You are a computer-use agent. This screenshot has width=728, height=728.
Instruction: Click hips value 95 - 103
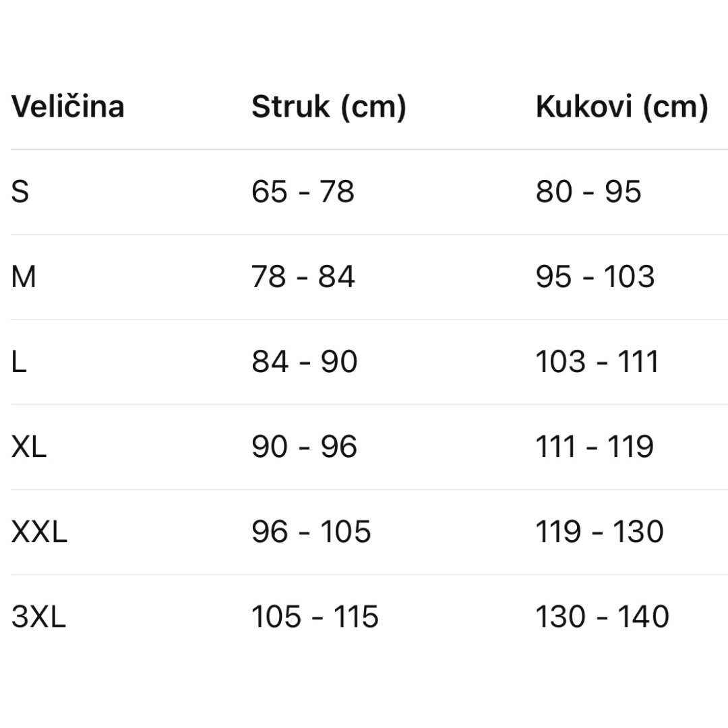pyautogui.click(x=595, y=277)
